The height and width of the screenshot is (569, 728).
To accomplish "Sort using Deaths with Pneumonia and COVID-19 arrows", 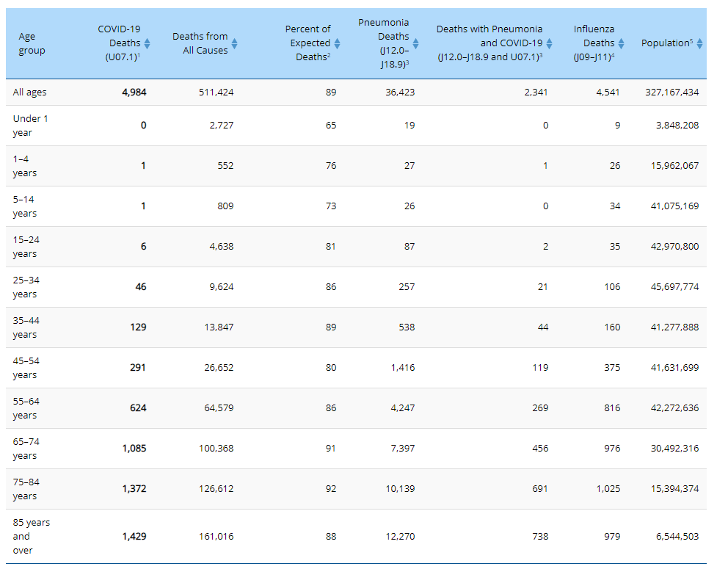I will pyautogui.click(x=549, y=43).
